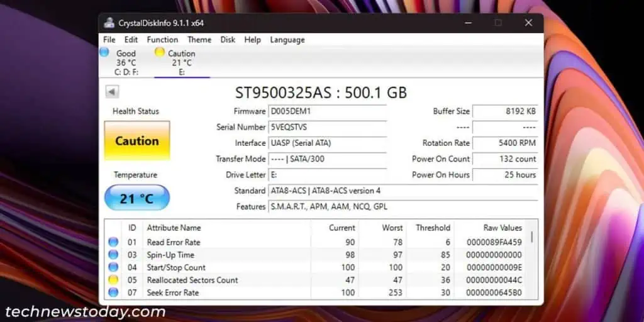This screenshot has width=644, height=322.
Task: Click raw value 00000000009E
Action: 494,268
